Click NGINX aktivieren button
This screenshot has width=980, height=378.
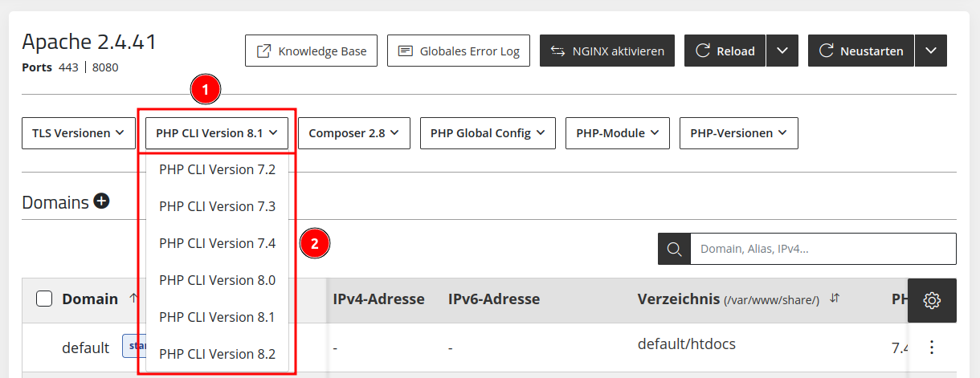click(607, 51)
